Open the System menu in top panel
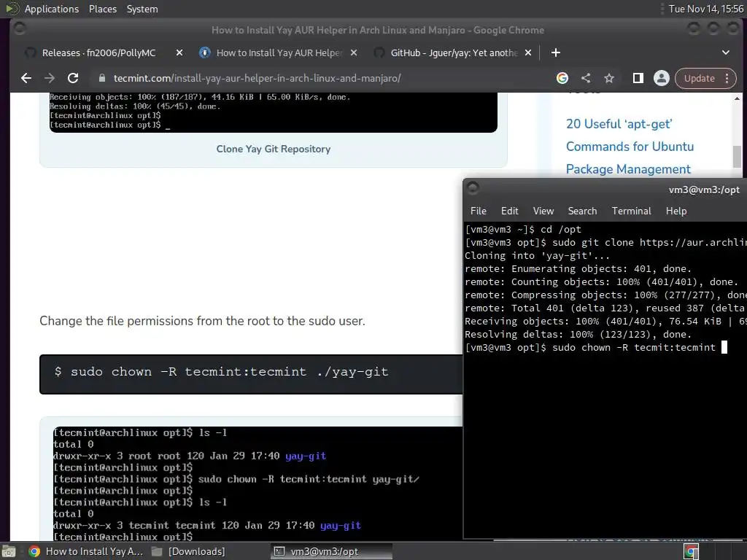Screen dimensions: 747x560 coord(142,9)
